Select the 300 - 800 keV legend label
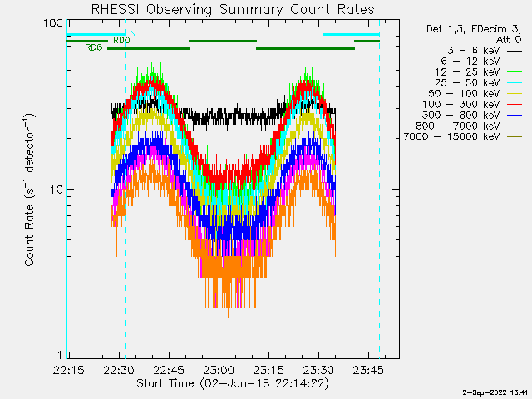The height and width of the screenshot is (399, 532). (461, 115)
